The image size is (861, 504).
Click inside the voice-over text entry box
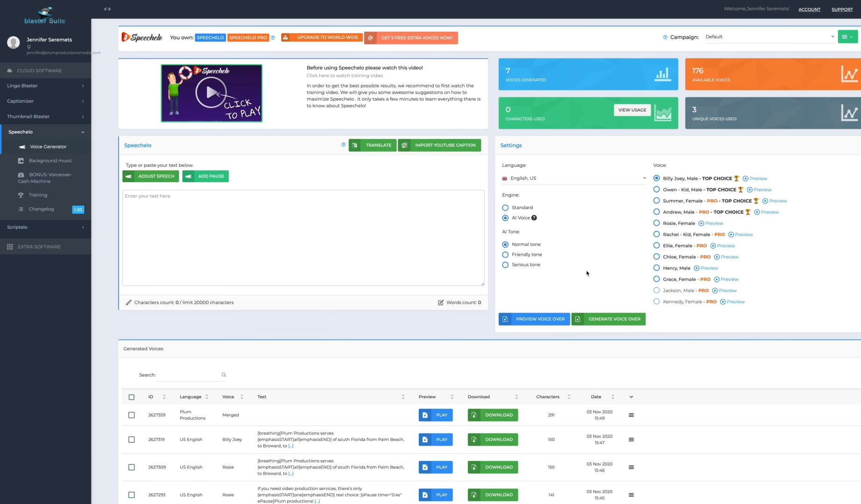point(303,238)
